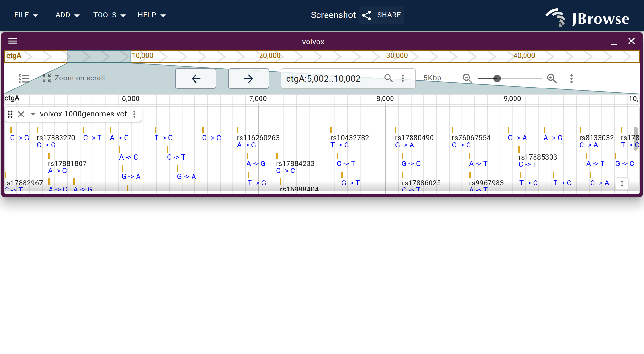The height and width of the screenshot is (354, 644).
Task: Click the share icon beside SHARE
Action: [366, 15]
